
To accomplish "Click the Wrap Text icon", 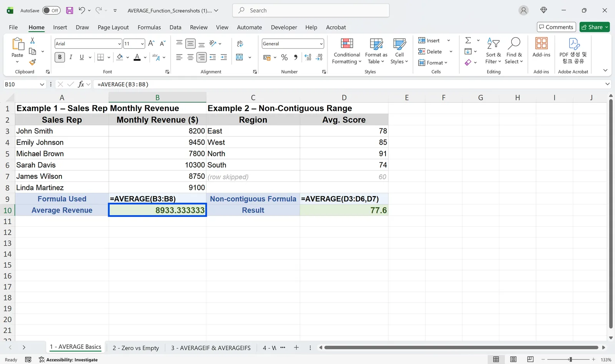I will (x=240, y=43).
